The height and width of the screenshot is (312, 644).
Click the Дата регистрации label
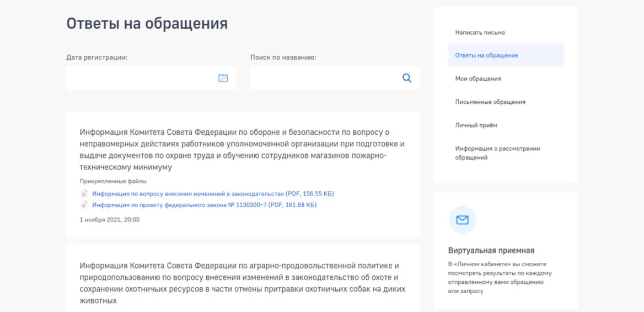coord(97,57)
